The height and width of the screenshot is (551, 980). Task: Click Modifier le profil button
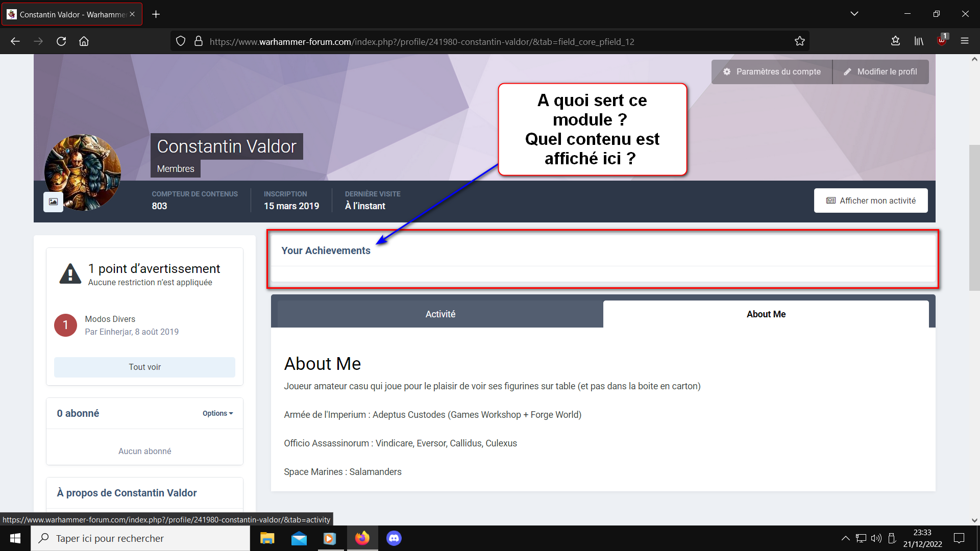pos(880,72)
